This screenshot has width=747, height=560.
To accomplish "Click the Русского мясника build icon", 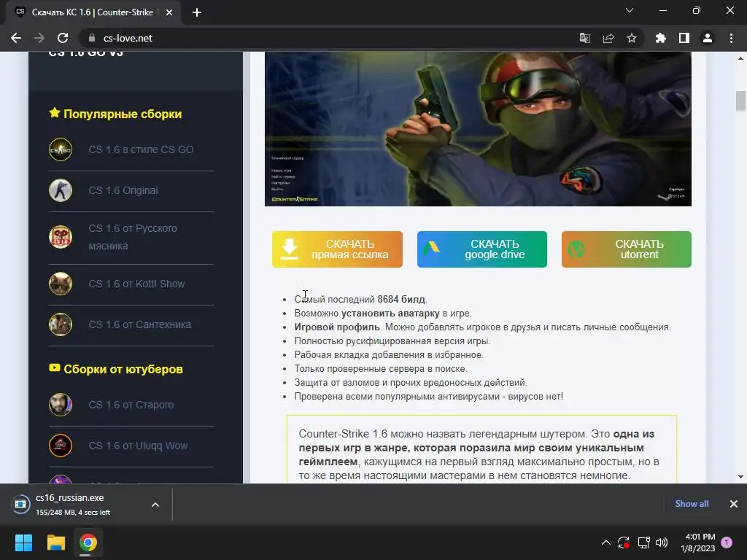I will 61,237.
